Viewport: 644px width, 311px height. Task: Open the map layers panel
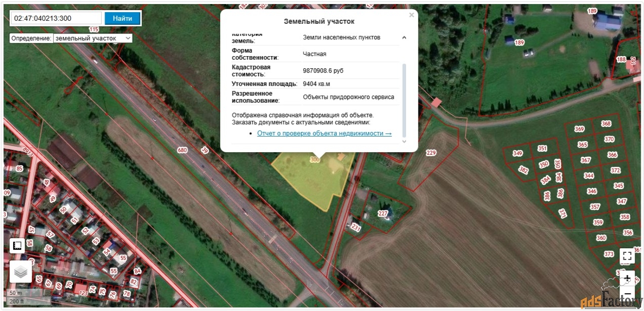pos(21,273)
